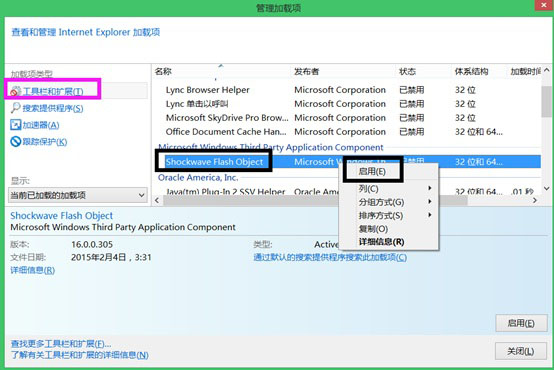The image size is (554, 370).
Task: Sort list by 名称 column header
Action: coord(163,72)
